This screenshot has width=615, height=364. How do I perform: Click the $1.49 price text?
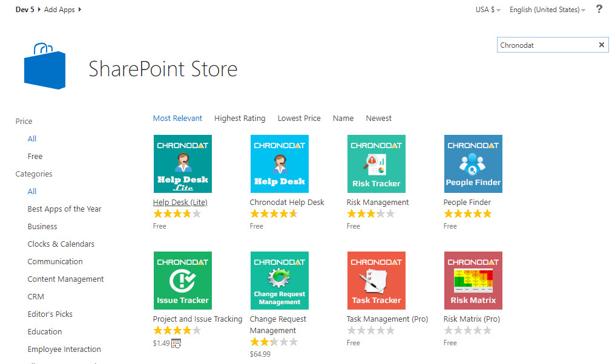[161, 343]
